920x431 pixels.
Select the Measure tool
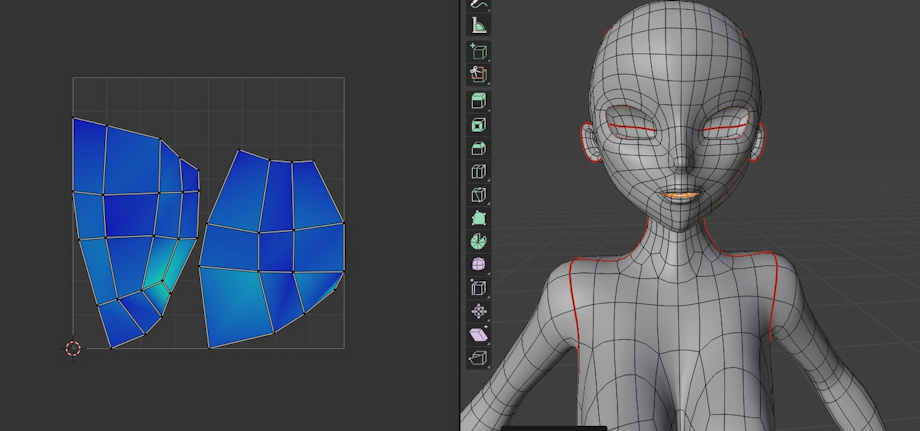pos(478,26)
